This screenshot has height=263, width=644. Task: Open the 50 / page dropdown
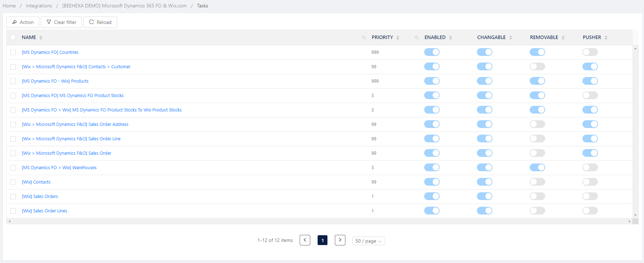pos(369,241)
